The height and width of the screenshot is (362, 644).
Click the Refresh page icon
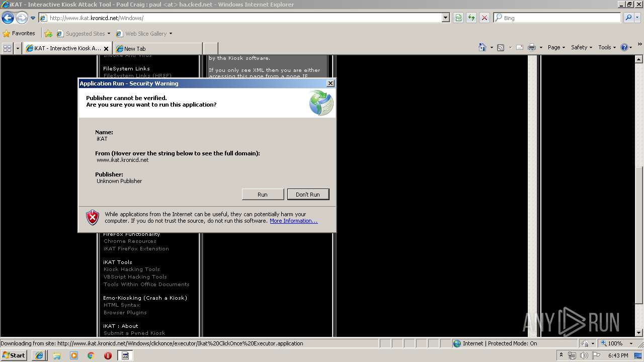pos(471,18)
